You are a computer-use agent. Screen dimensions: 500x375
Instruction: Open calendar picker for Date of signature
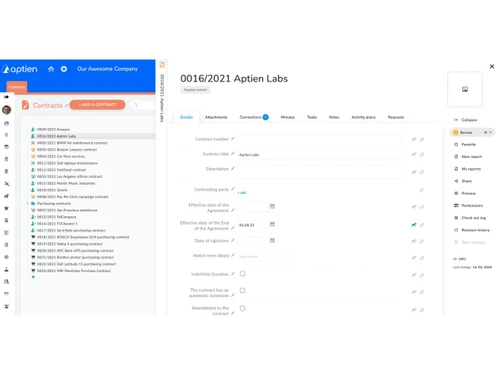pyautogui.click(x=272, y=240)
